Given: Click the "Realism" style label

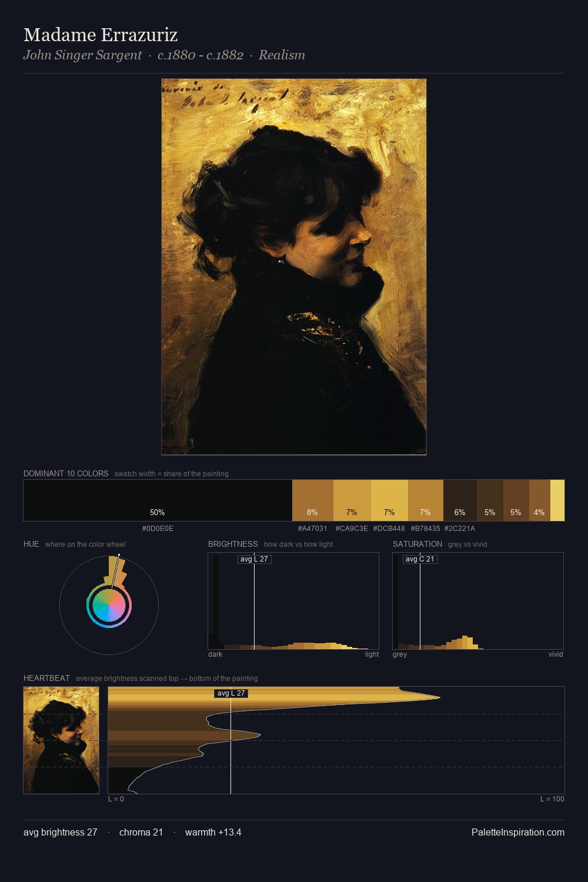Looking at the screenshot, I should click(282, 55).
